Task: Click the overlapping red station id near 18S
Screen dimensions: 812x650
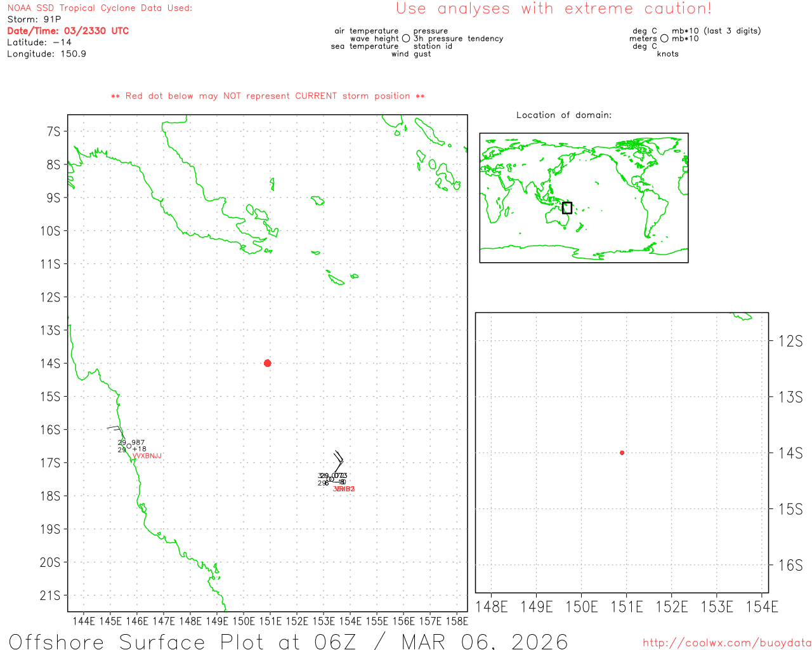Action: [x=344, y=489]
